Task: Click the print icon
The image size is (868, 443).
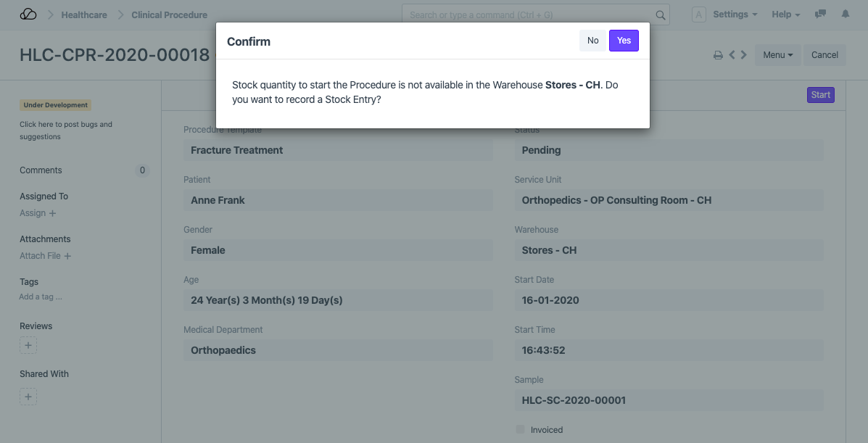Action: pyautogui.click(x=718, y=55)
